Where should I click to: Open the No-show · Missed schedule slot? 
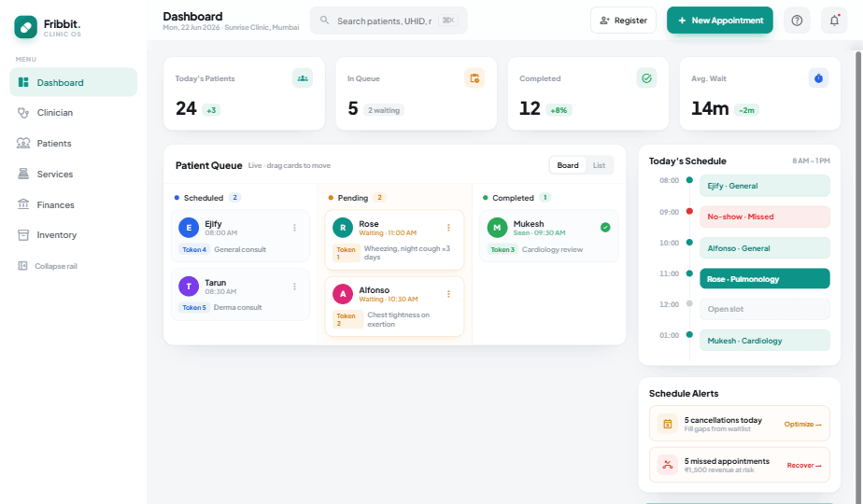tap(765, 217)
